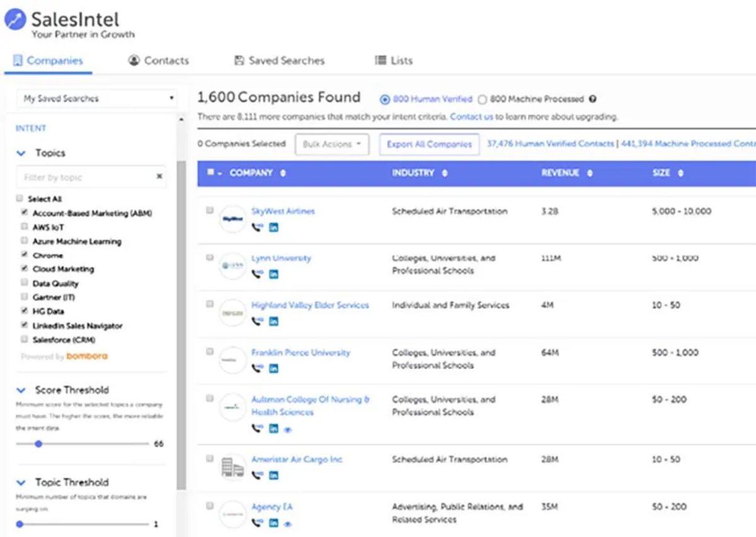Toggle Select All topics checkbox
This screenshot has width=756, height=537.
(x=20, y=198)
